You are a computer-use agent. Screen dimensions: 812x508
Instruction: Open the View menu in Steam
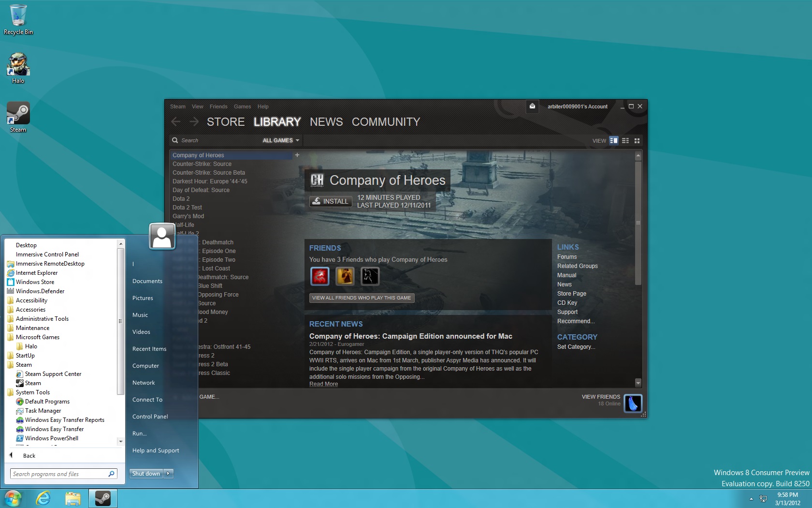(197, 106)
